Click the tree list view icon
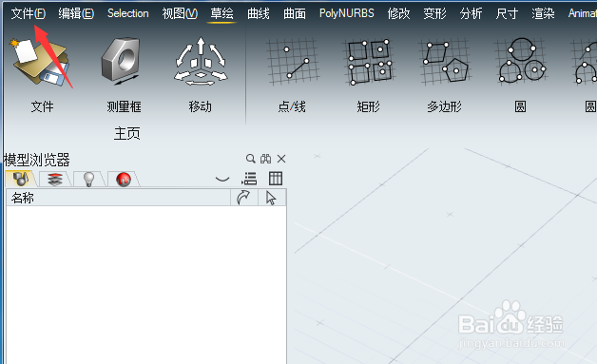Image resolution: width=597 pixels, height=364 pixels. tap(249, 178)
